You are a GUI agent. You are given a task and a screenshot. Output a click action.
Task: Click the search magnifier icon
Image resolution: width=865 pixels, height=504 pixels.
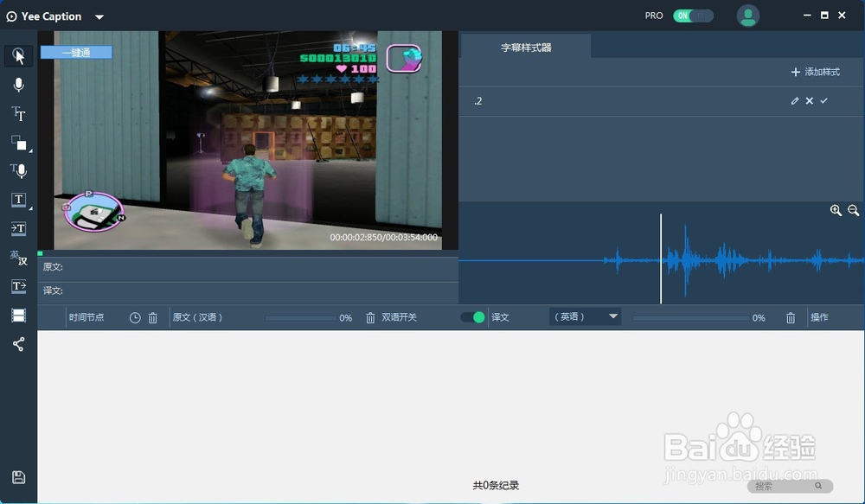[818, 486]
